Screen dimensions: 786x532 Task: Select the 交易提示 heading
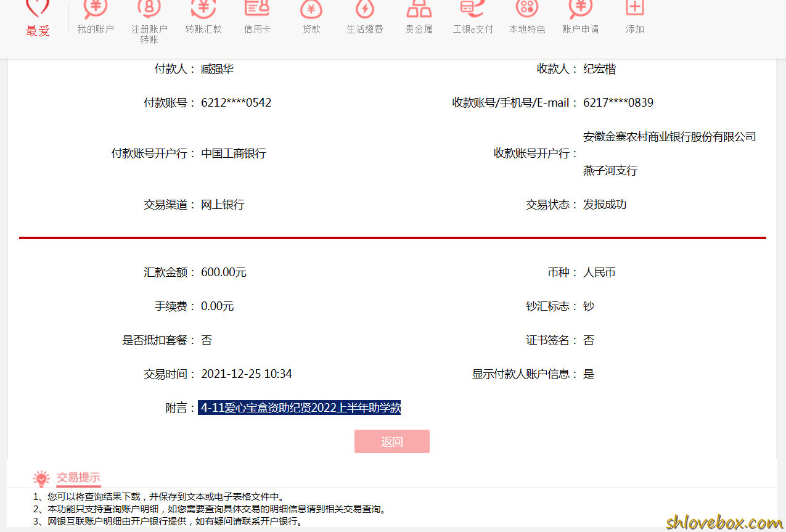point(78,477)
